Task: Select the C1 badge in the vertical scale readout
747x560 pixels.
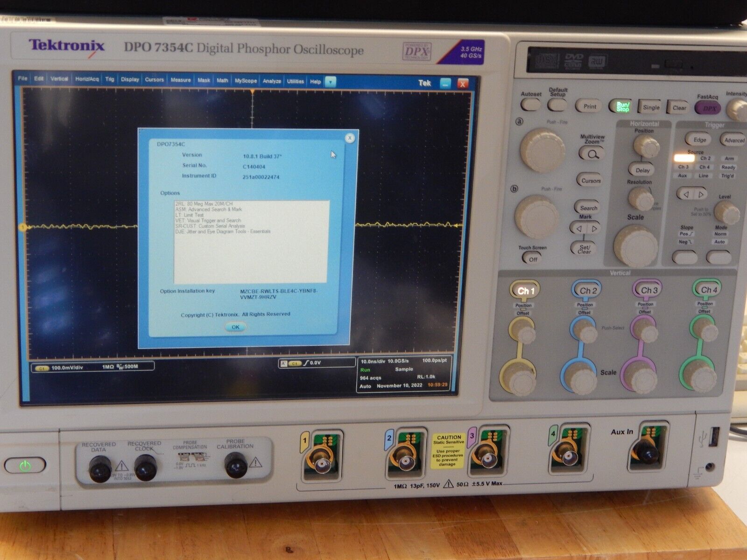Action: tap(41, 367)
